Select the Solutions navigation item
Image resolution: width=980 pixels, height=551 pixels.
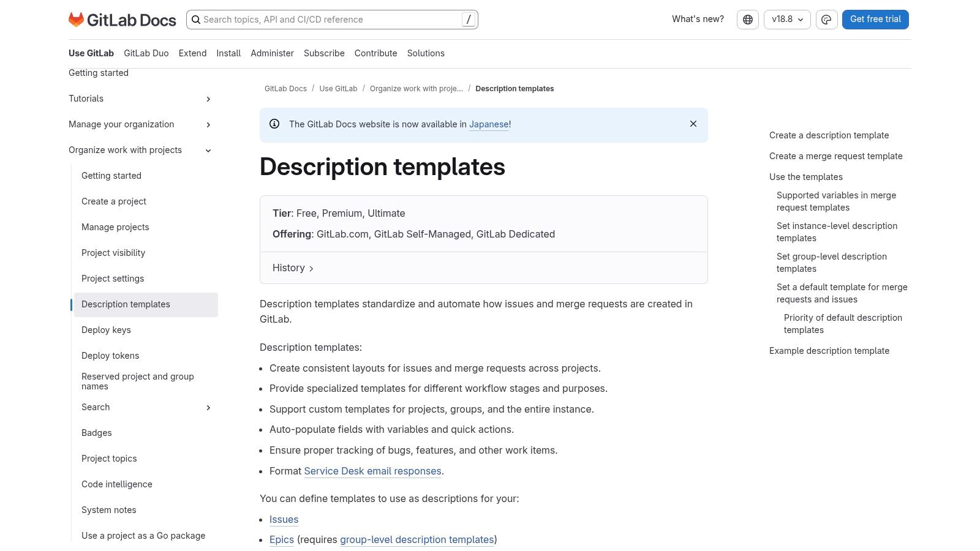pyautogui.click(x=426, y=53)
